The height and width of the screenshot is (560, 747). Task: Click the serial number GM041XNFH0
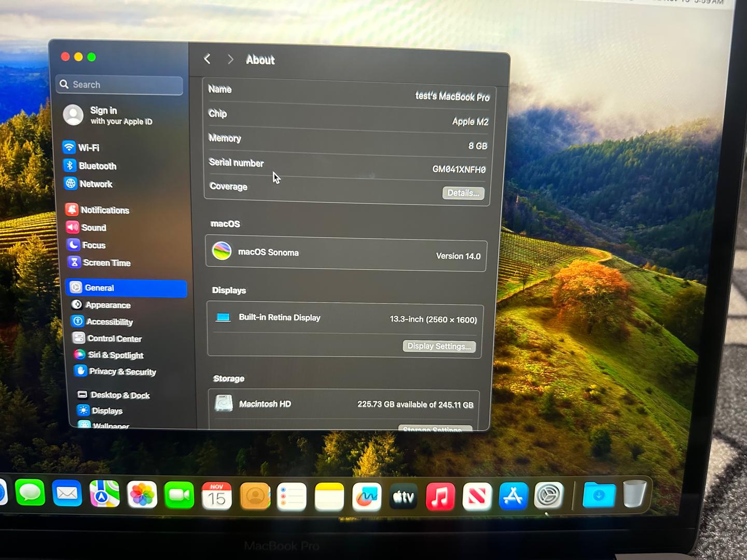(x=459, y=170)
